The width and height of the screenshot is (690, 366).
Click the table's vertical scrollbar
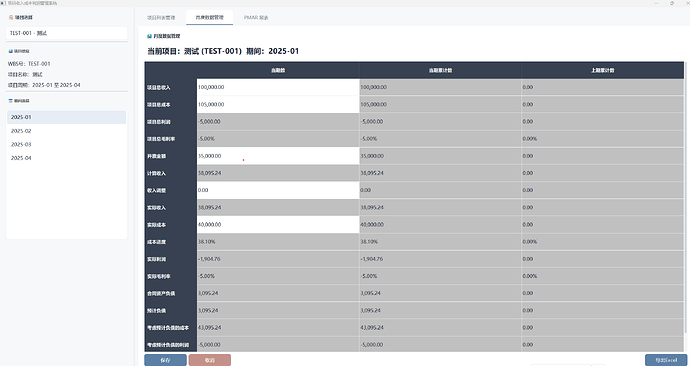click(x=686, y=198)
